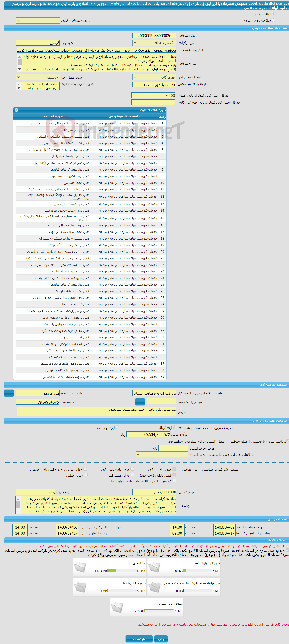Image resolution: width=289 pixels, height=644 pixels.
Task: Click the طبقه بندی موضوعی field
Action: pos(154,84)
